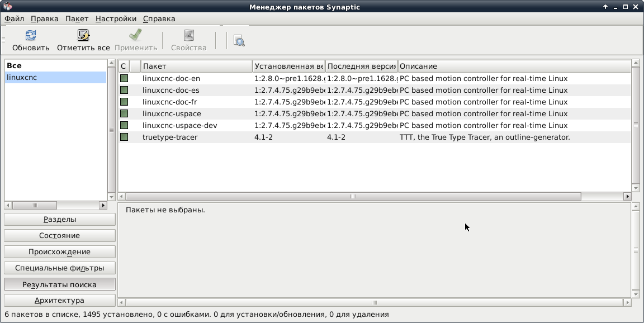Click the filter list horizontal scrollbar thumb

point(35,205)
